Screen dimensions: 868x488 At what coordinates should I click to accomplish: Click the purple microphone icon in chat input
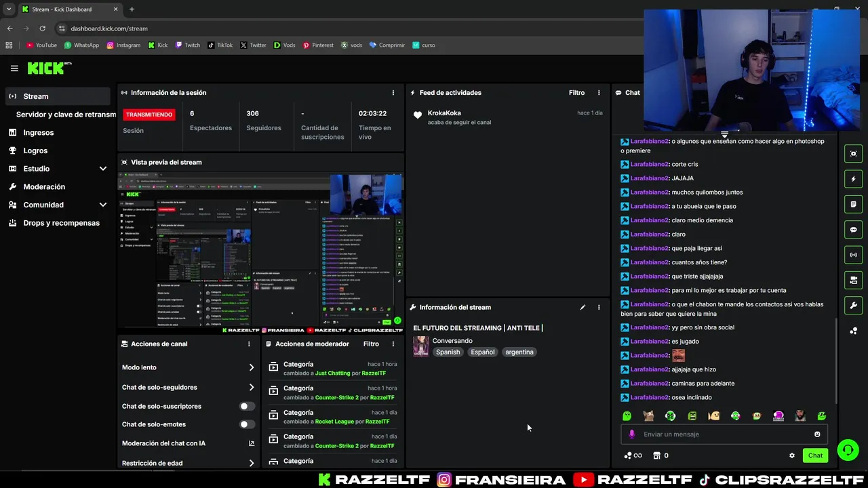(x=632, y=434)
